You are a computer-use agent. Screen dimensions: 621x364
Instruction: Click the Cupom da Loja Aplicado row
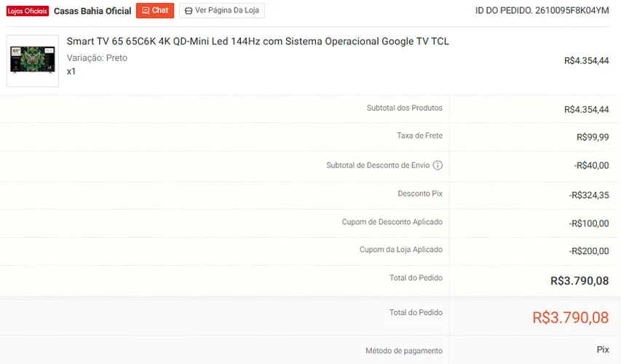(310, 251)
